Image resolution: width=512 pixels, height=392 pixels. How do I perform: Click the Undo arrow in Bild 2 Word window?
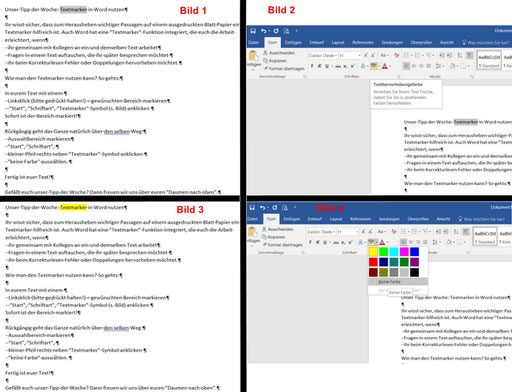(264, 31)
